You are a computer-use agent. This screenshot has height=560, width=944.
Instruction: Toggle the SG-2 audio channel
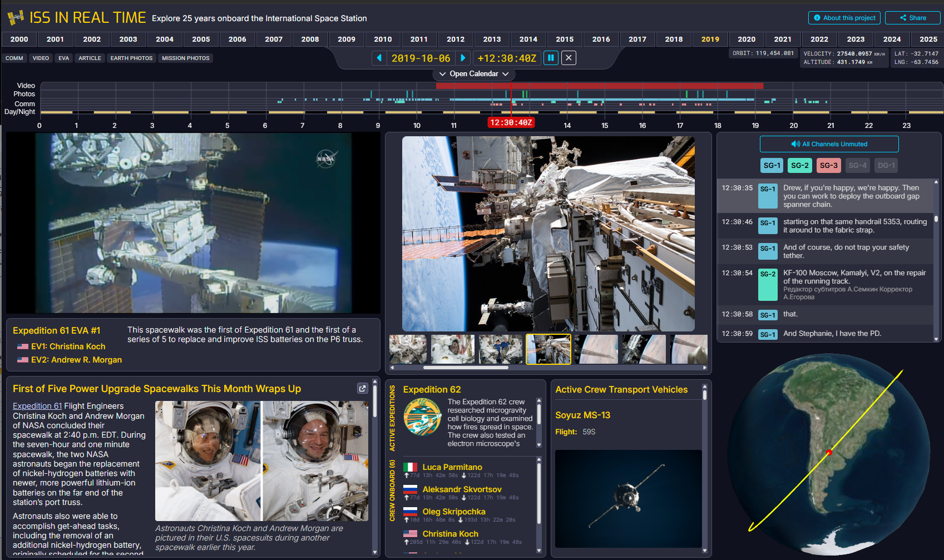pos(800,165)
